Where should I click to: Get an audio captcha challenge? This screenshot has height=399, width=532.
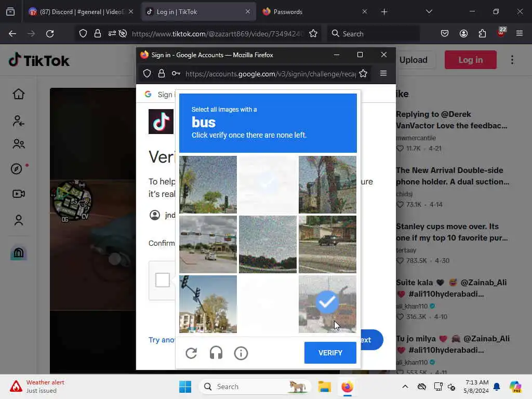(216, 353)
